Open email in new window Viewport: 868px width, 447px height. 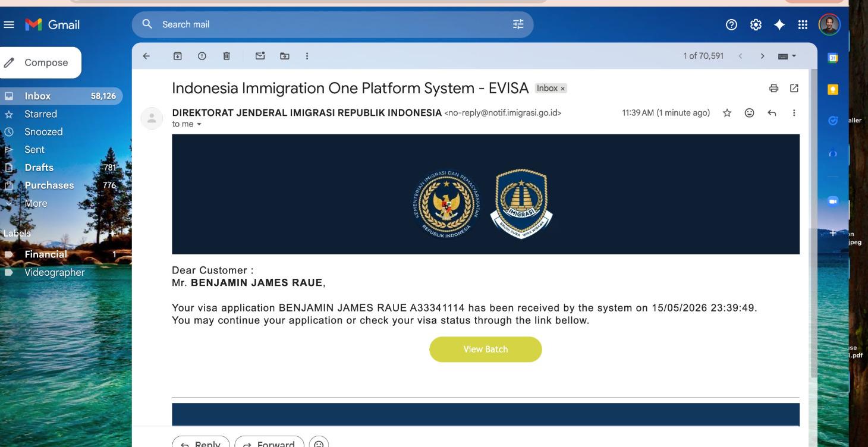(794, 89)
